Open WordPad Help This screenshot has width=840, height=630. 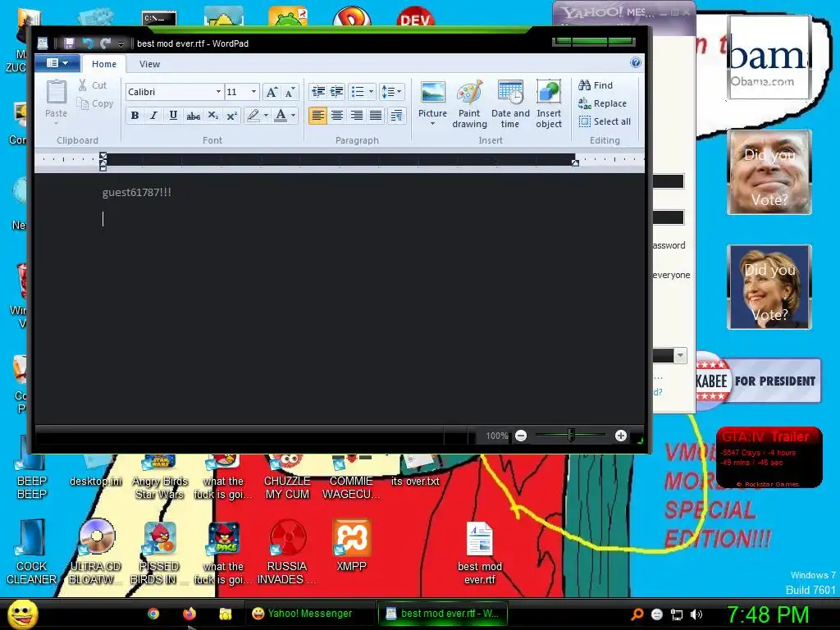pos(636,62)
